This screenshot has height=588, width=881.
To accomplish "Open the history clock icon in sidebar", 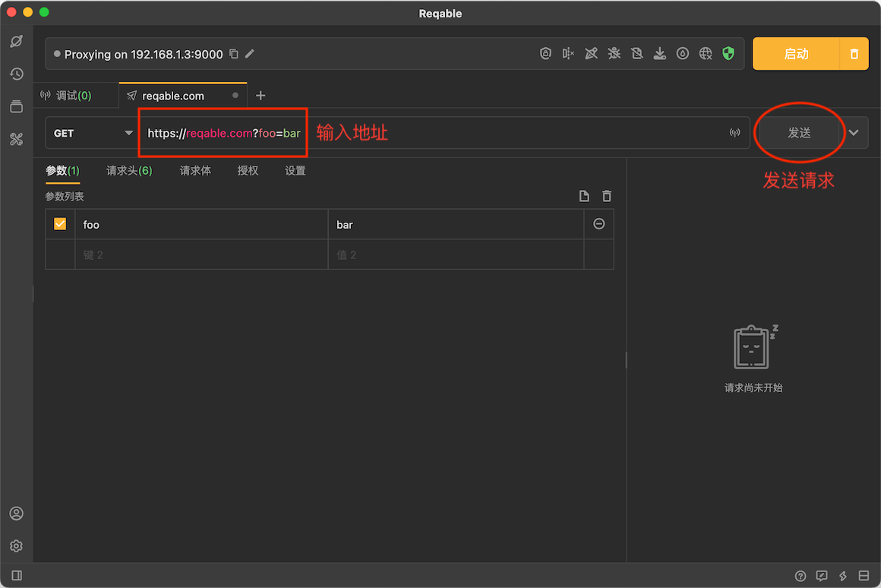I will pyautogui.click(x=16, y=74).
